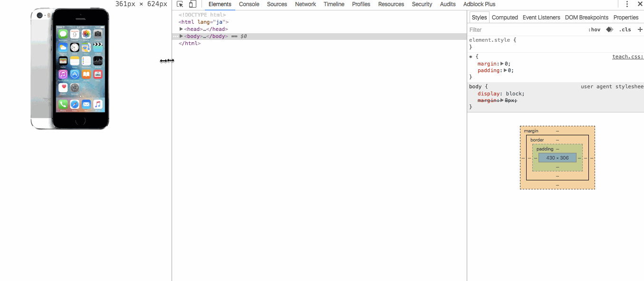
Task: Toggle the device toolbar icon
Action: coord(192,4)
